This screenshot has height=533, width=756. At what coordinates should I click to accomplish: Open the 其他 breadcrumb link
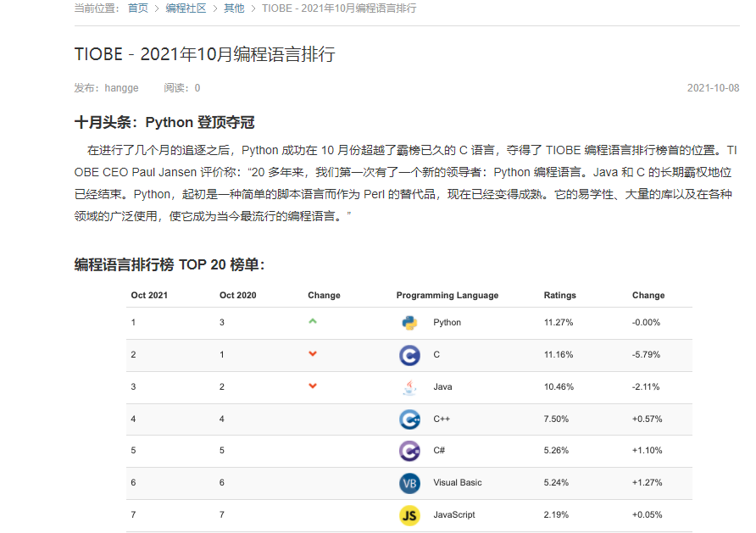click(234, 8)
